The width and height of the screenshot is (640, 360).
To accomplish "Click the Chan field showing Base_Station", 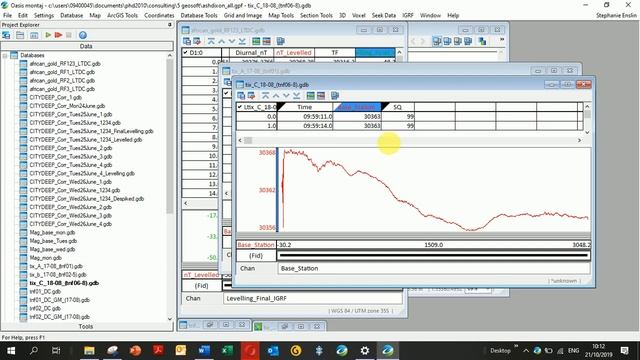I will click(x=433, y=269).
